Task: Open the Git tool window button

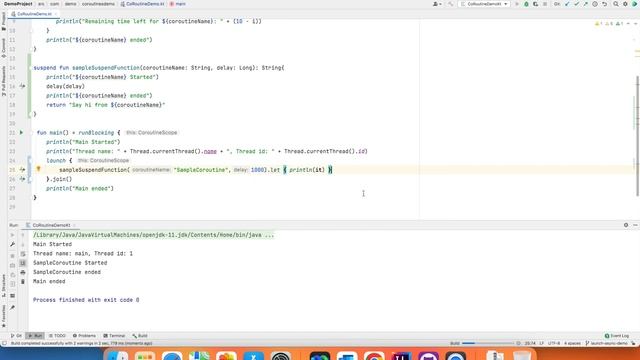Action: pyautogui.click(x=16, y=336)
